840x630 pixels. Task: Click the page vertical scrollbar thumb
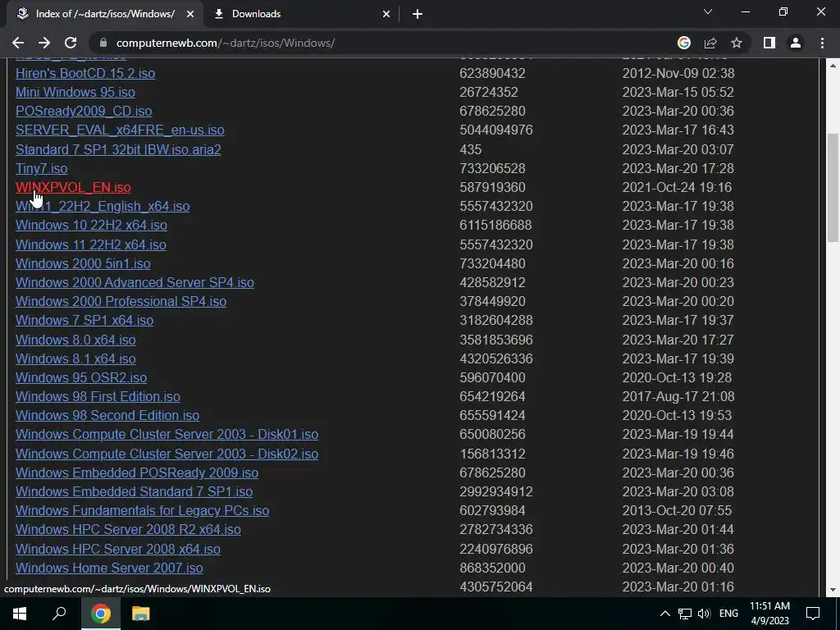[x=833, y=188]
